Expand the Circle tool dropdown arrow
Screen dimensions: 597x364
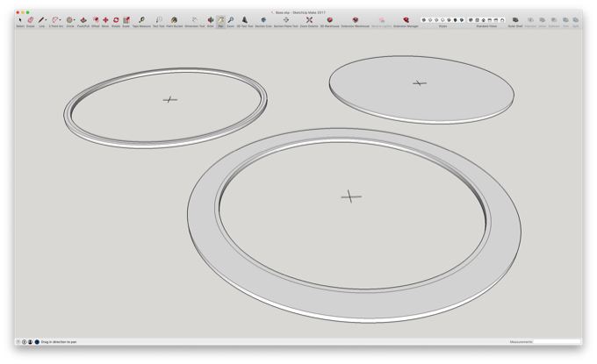pos(75,20)
